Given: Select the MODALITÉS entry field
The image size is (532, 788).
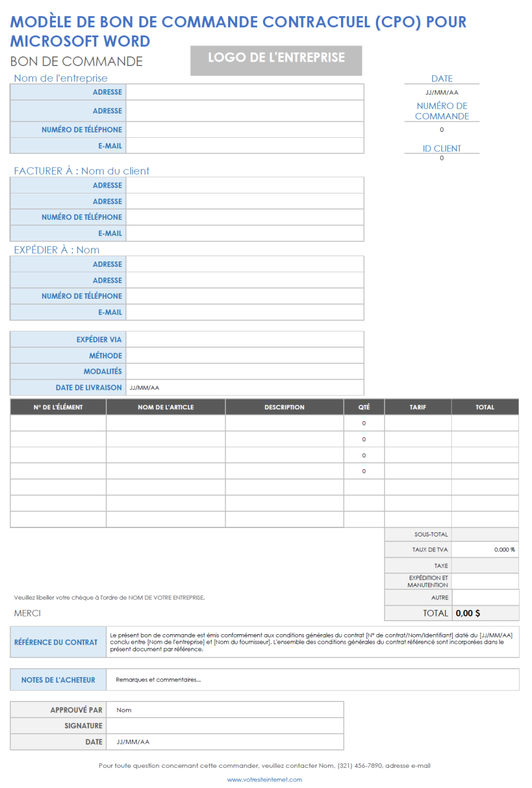Looking at the screenshot, I should click(x=245, y=372).
